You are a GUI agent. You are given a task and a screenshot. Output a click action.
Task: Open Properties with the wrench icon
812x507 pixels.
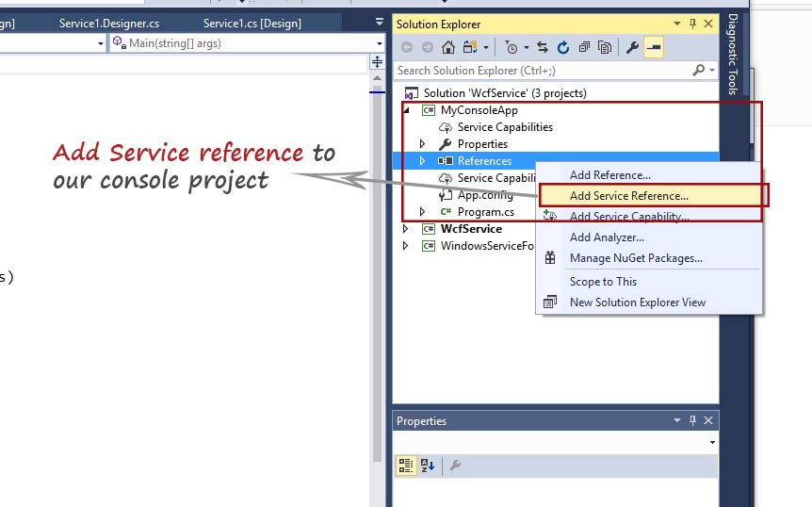click(x=632, y=48)
